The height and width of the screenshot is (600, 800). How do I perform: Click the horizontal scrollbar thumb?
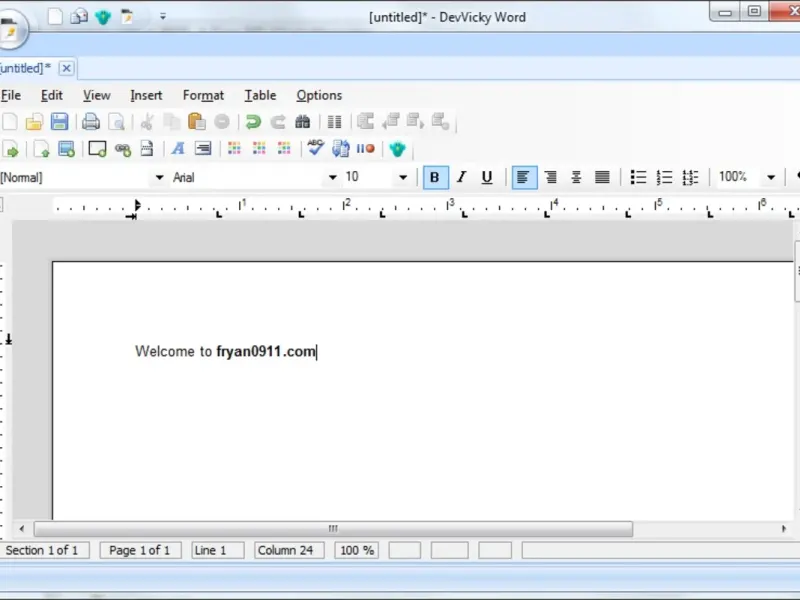[x=333, y=529]
